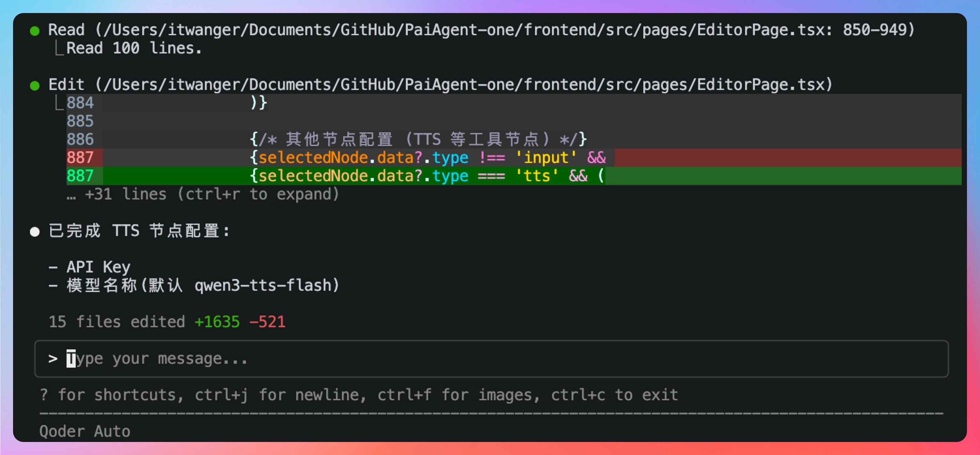
Task: Click the green +1635 additions count
Action: [217, 322]
